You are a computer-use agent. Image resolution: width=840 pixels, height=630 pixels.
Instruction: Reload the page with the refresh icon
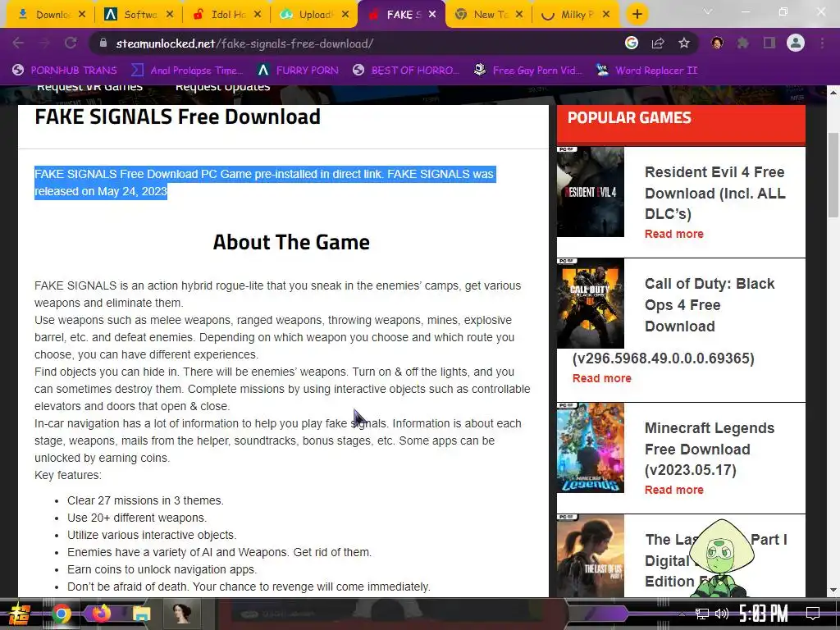[71, 43]
